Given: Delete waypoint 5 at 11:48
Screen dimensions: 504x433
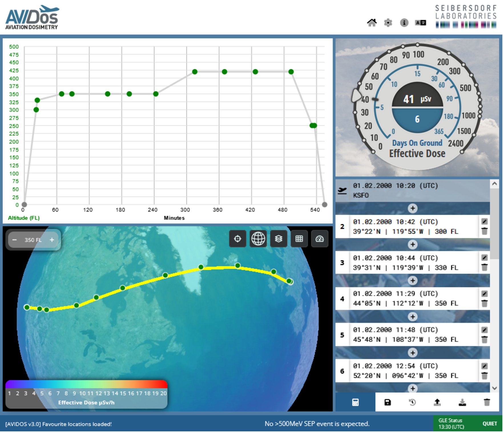Looking at the screenshot, I should point(484,339).
